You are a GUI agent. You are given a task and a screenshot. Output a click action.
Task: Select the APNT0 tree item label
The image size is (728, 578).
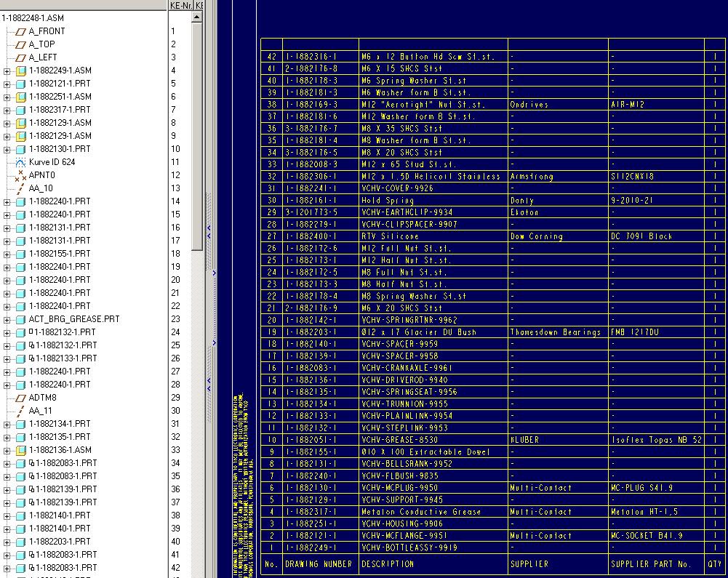[x=41, y=175]
